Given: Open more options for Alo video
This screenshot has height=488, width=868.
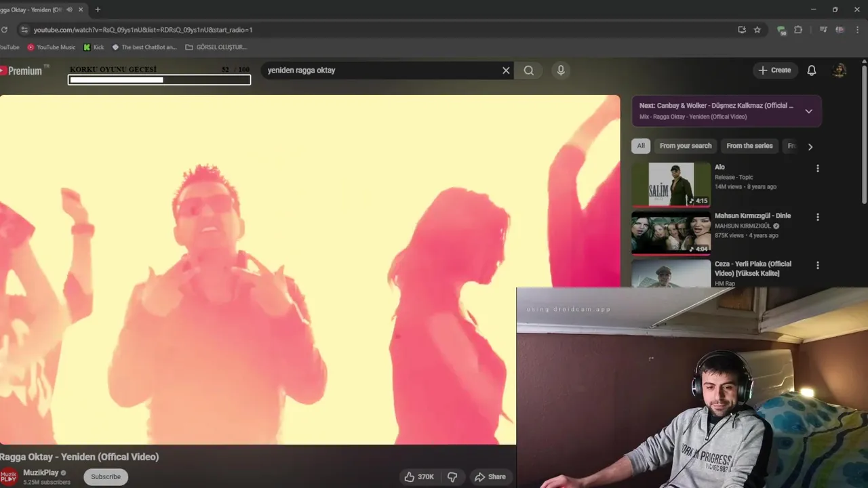Looking at the screenshot, I should (818, 168).
